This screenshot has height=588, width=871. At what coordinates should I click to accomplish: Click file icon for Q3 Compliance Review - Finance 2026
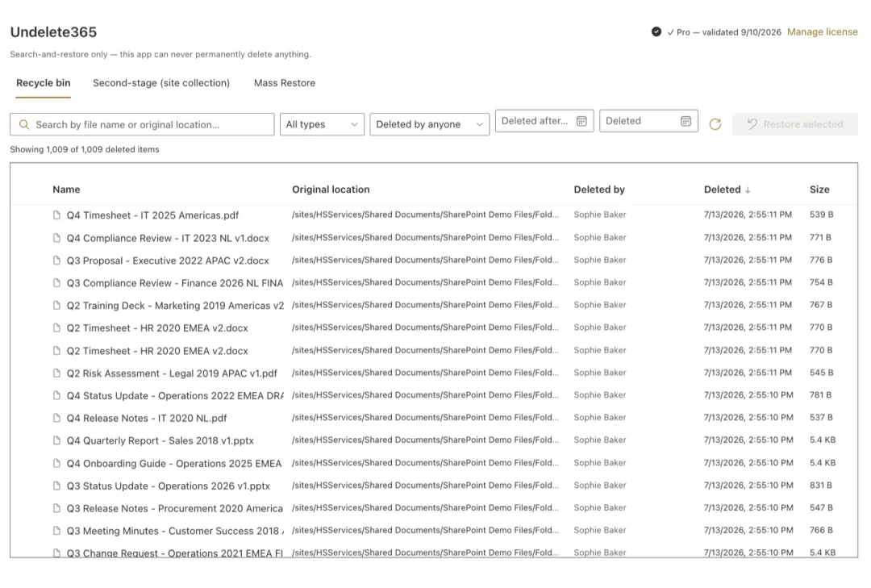pos(56,283)
